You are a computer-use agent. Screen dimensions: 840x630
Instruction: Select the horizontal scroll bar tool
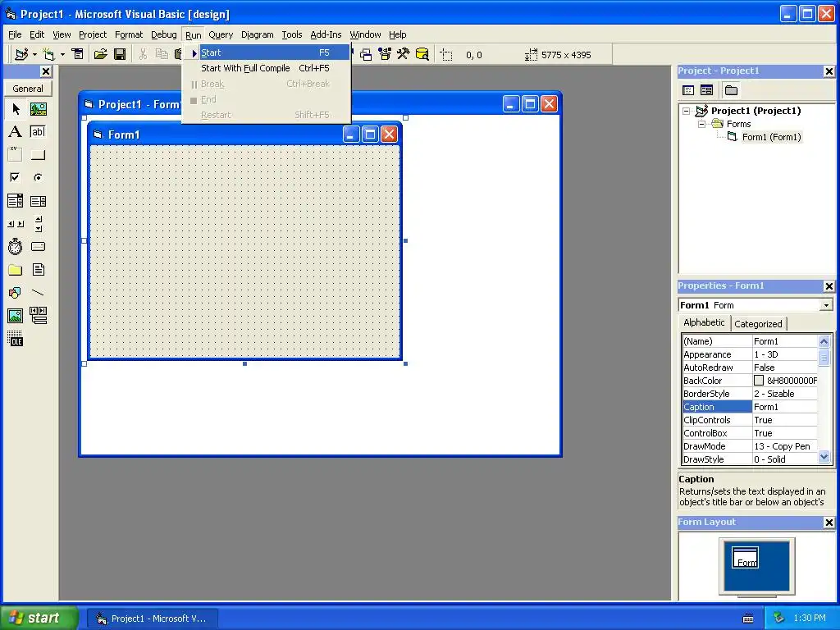pyautogui.click(x=15, y=224)
